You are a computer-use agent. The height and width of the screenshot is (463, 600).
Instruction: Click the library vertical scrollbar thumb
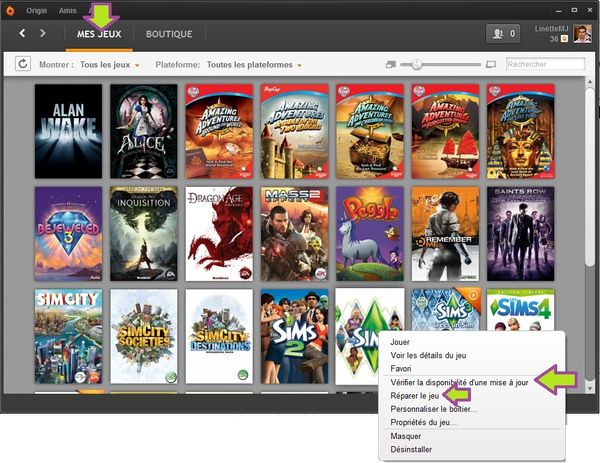click(590, 176)
